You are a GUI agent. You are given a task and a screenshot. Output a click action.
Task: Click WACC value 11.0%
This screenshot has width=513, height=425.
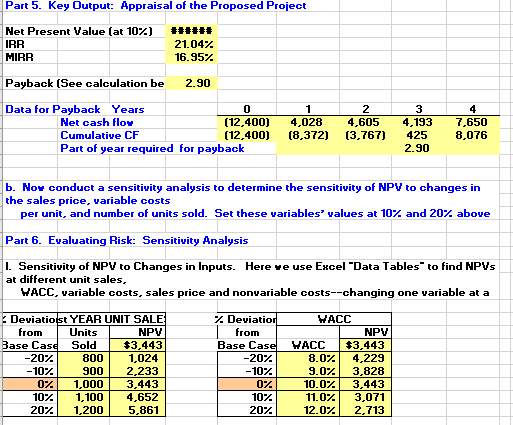coord(308,397)
